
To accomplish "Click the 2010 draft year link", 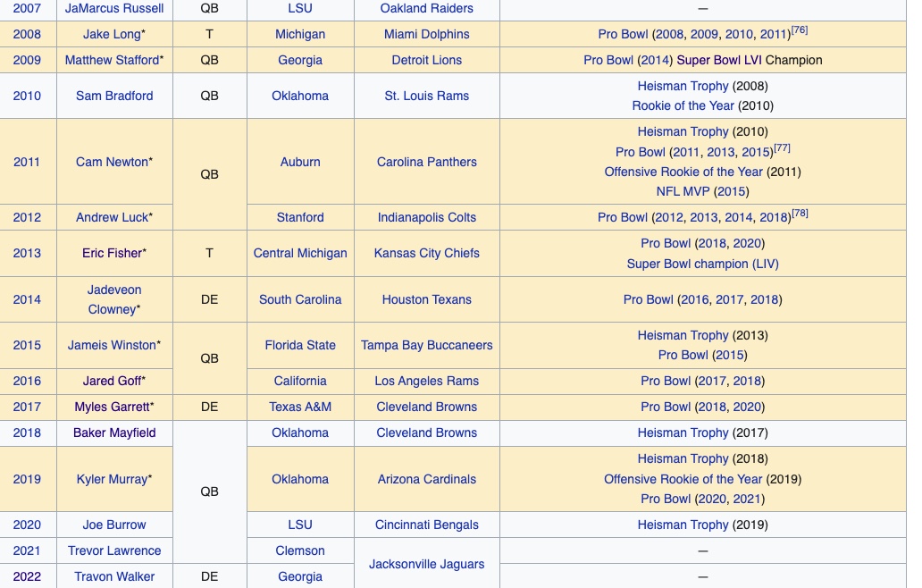I will pos(27,96).
